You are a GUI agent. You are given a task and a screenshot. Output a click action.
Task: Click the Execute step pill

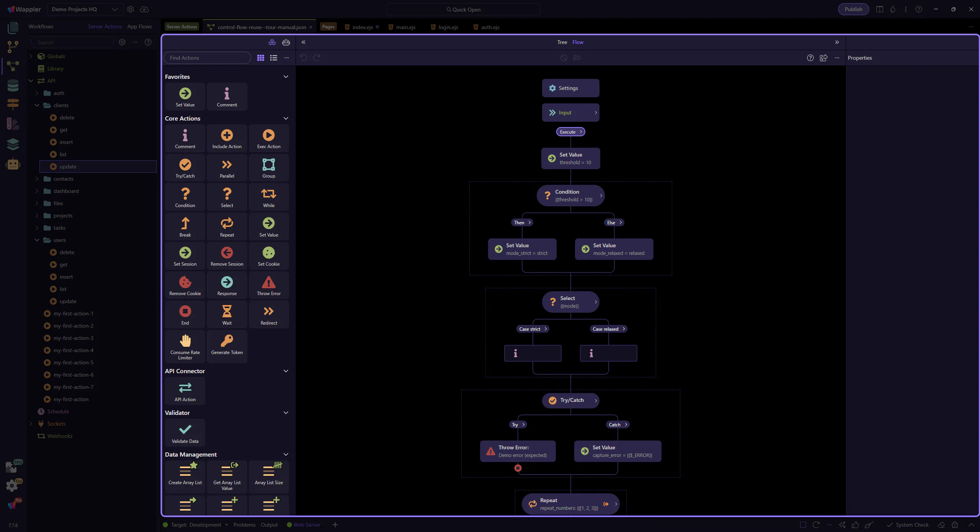pyautogui.click(x=570, y=132)
